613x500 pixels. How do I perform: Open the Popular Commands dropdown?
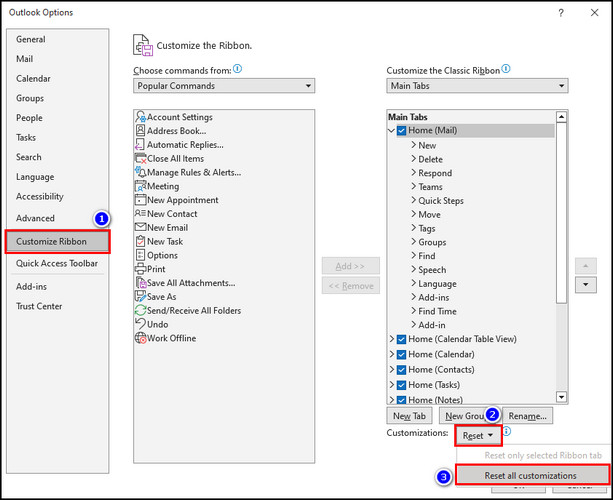pyautogui.click(x=224, y=86)
